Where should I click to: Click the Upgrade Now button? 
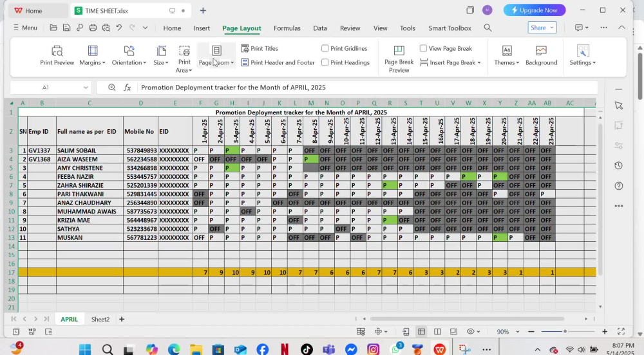click(x=535, y=10)
